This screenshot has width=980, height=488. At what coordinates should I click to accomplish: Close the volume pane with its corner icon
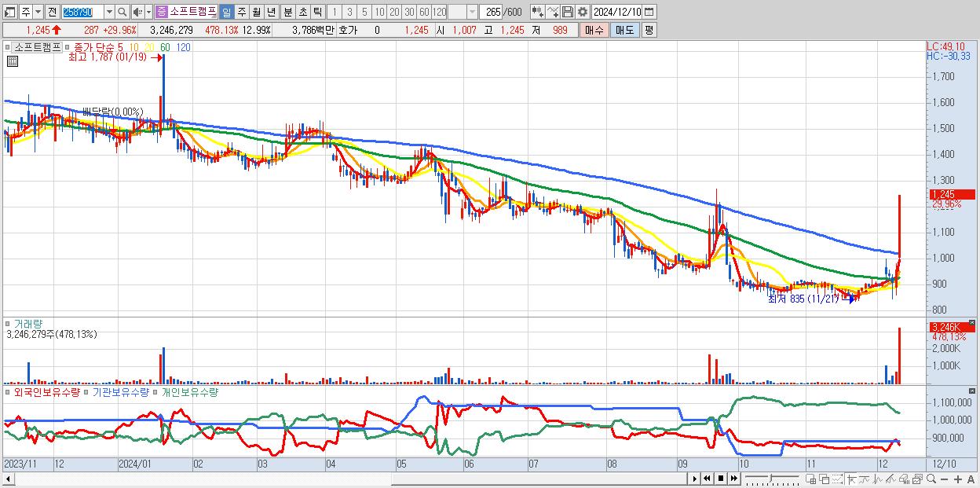point(972,323)
